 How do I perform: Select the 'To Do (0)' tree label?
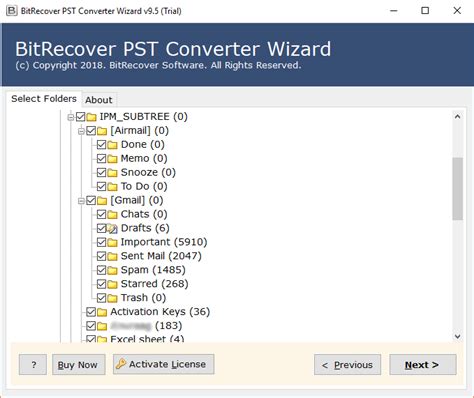144,186
